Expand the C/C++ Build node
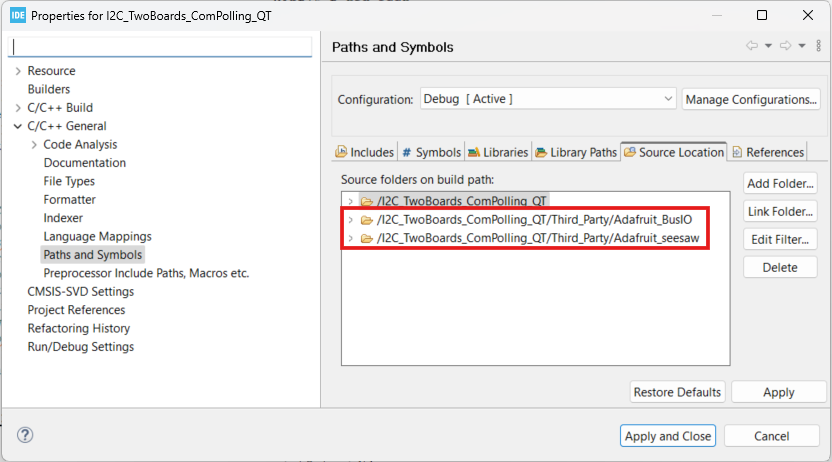The width and height of the screenshot is (832, 462). click(18, 108)
